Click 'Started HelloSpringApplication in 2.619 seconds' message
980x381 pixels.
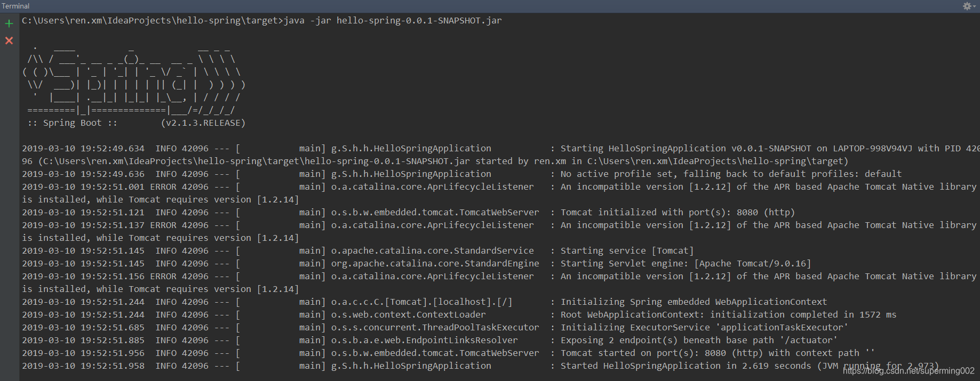pyautogui.click(x=686, y=366)
